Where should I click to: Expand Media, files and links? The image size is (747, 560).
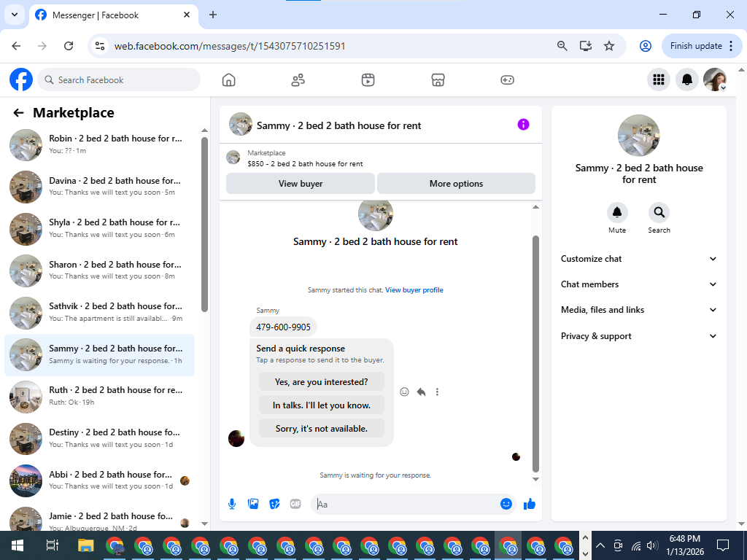click(638, 310)
